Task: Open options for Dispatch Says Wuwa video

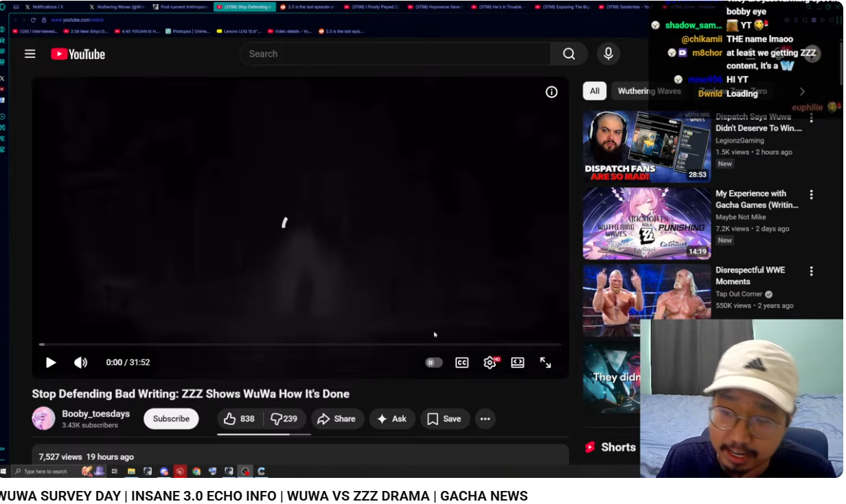Action: [811, 118]
